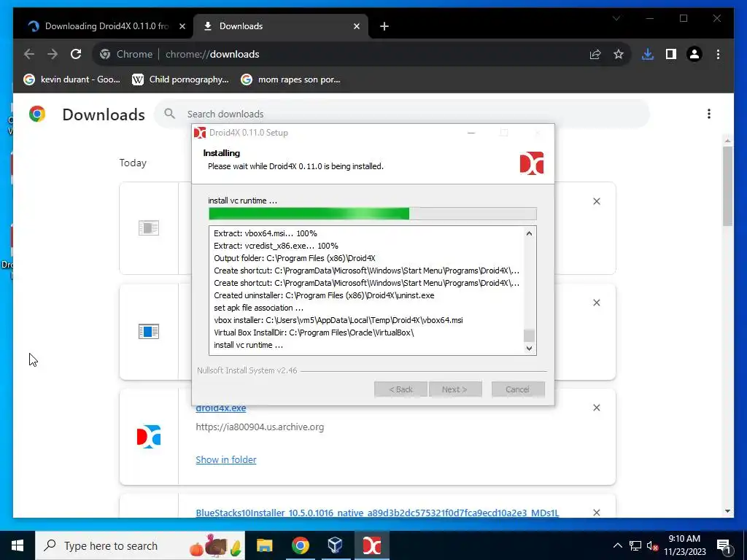Image resolution: width=747 pixels, height=560 pixels.
Task: Click the browser Forward arrow
Action: tap(53, 54)
